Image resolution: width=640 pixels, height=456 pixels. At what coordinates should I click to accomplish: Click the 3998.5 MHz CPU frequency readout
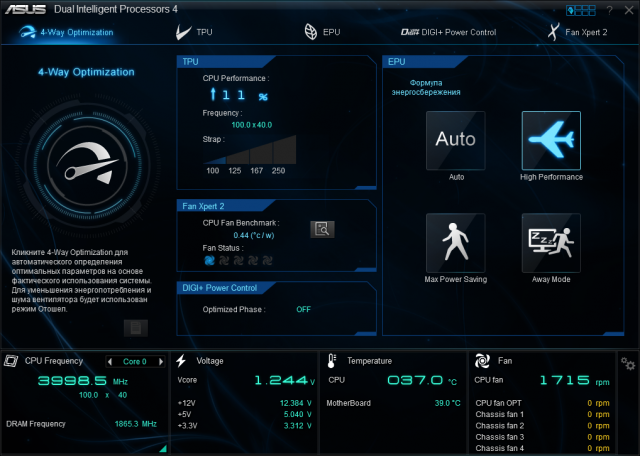tap(83, 381)
